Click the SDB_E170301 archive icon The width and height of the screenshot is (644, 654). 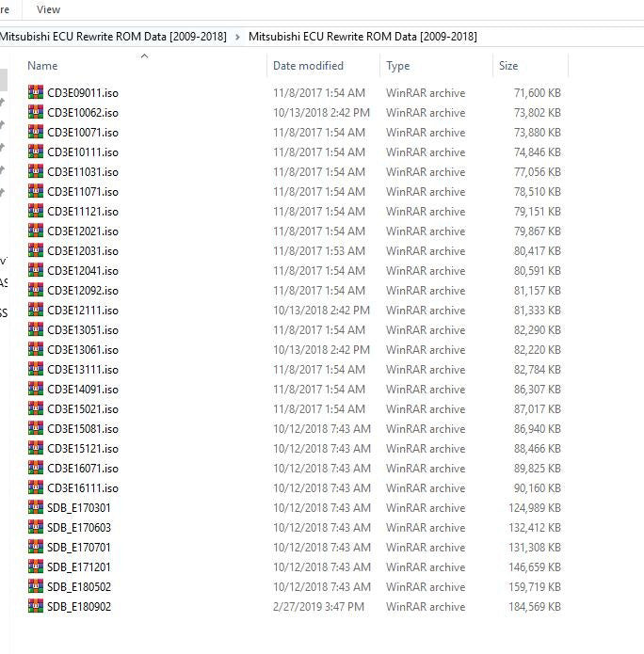pos(36,508)
